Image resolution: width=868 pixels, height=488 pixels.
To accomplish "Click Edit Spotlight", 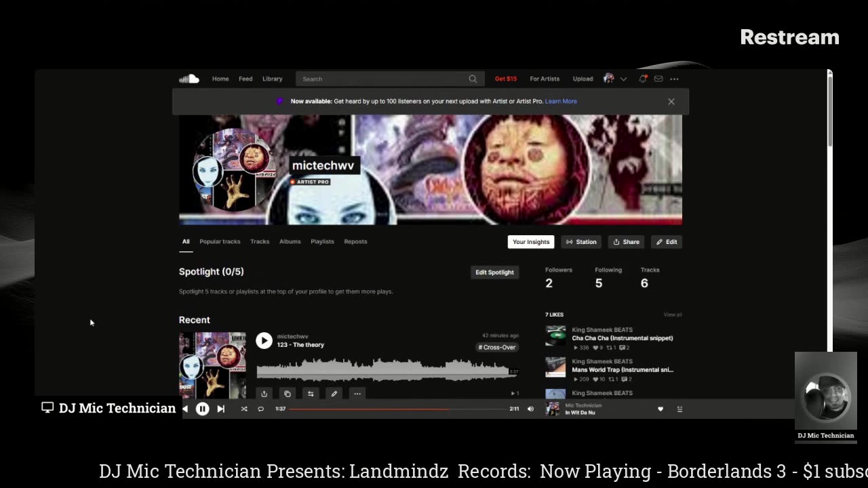I will coord(494,272).
